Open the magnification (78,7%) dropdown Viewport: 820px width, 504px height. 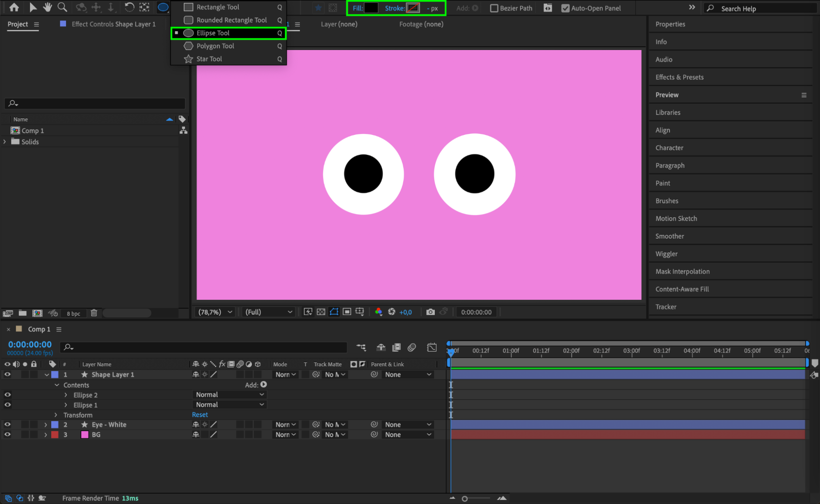[215, 312]
